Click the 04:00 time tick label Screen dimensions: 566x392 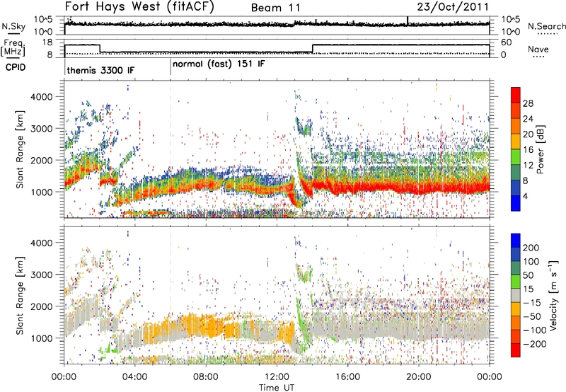135,377
